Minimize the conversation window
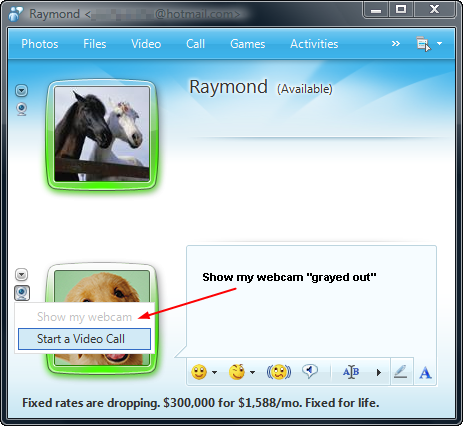 coord(376,10)
